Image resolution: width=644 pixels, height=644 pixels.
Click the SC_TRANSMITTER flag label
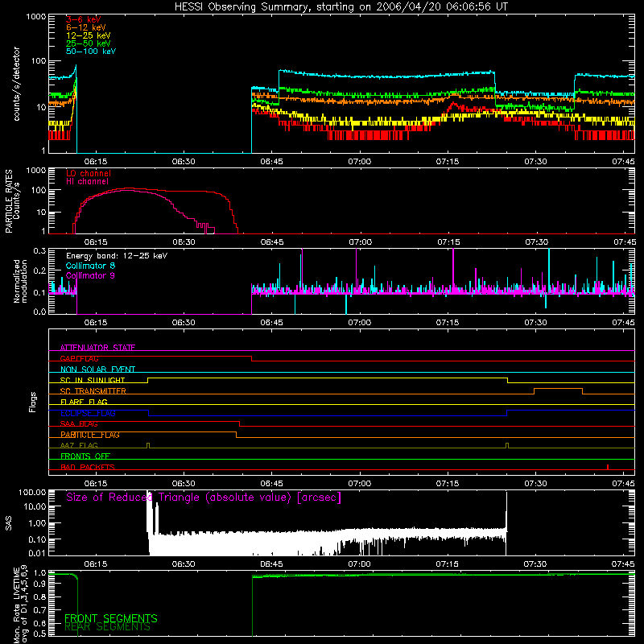[93, 391]
